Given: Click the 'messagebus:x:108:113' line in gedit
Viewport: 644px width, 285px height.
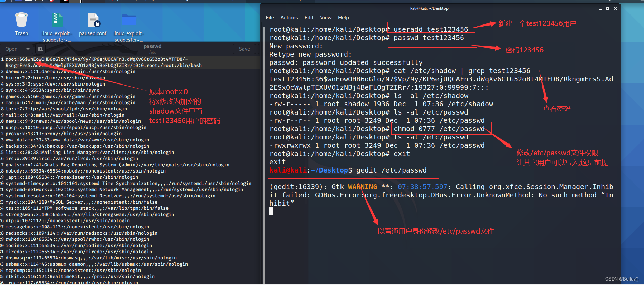Looking at the screenshot, I should pos(77,227).
